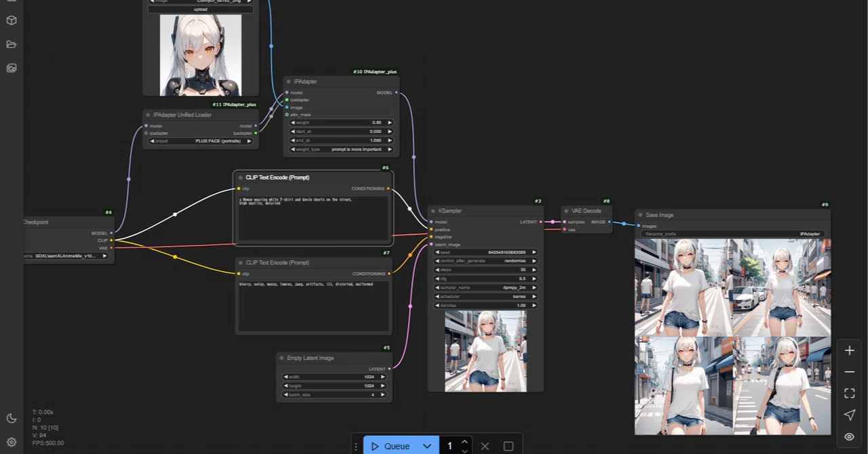
Task: Collapse the IPAdapter node via its dot
Action: (x=289, y=81)
